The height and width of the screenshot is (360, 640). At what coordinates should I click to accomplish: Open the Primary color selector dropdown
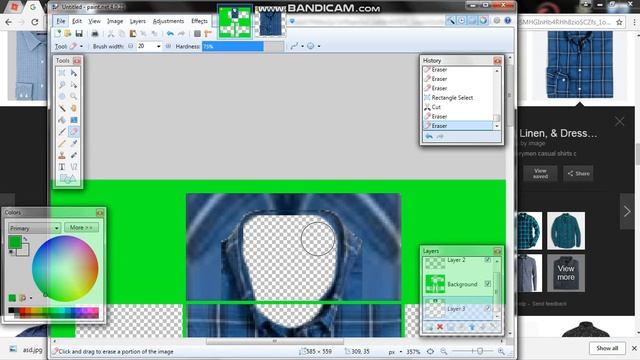click(34, 228)
